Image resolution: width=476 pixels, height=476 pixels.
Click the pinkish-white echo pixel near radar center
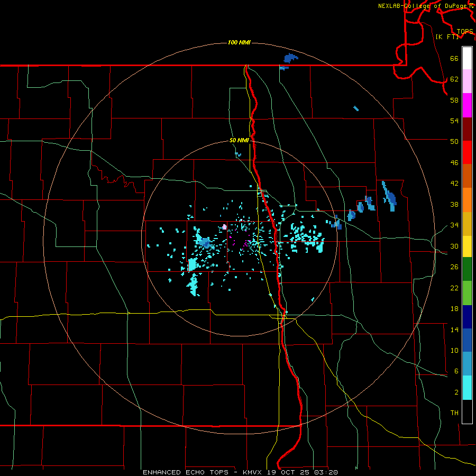224,227
